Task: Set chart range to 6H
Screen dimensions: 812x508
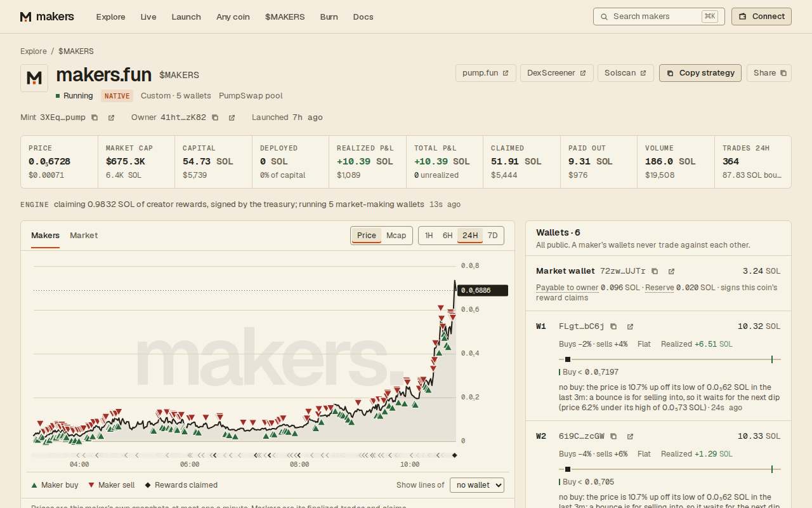Action: 448,236
